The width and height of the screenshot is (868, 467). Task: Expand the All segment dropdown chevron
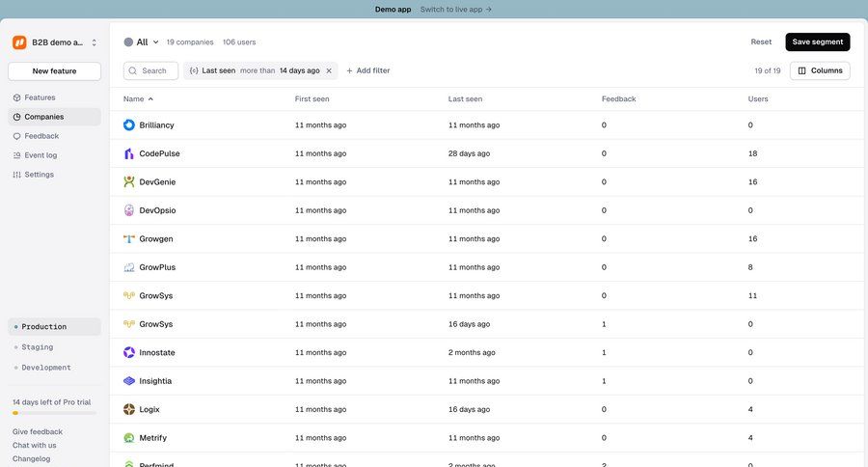[x=155, y=42]
